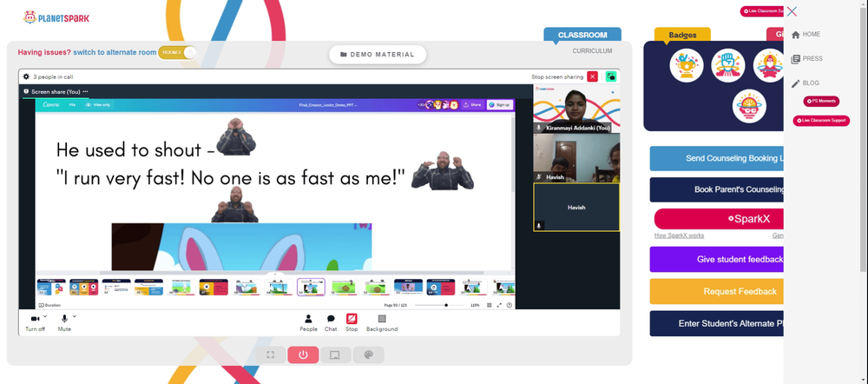Viewport: 868px width, 384px height.
Task: Select the trophy star badge
Action: click(687, 65)
